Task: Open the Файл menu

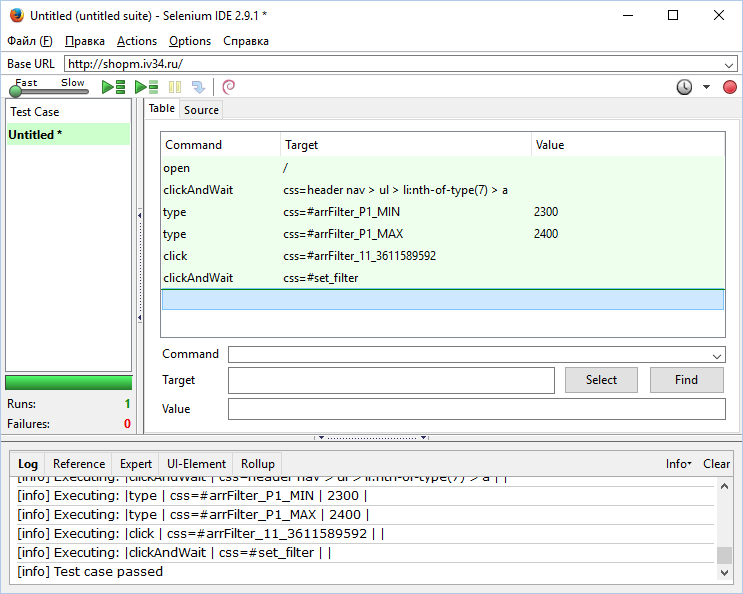Action: (x=30, y=41)
